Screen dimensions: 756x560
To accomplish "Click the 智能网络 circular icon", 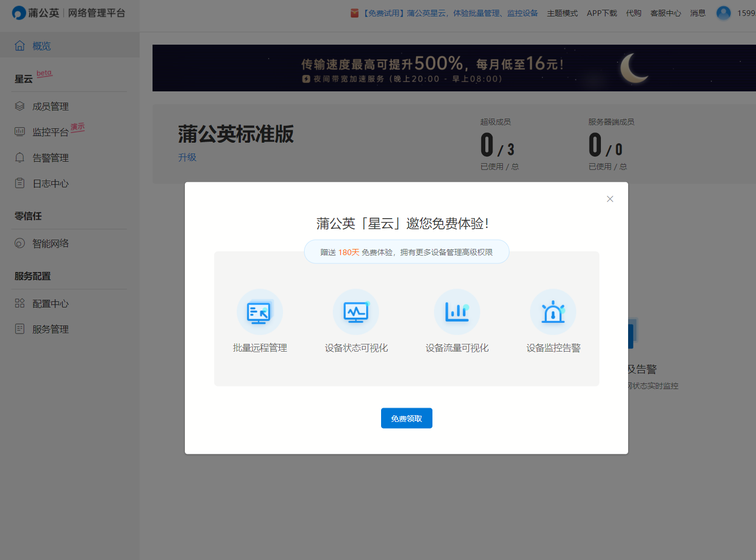I will point(20,243).
